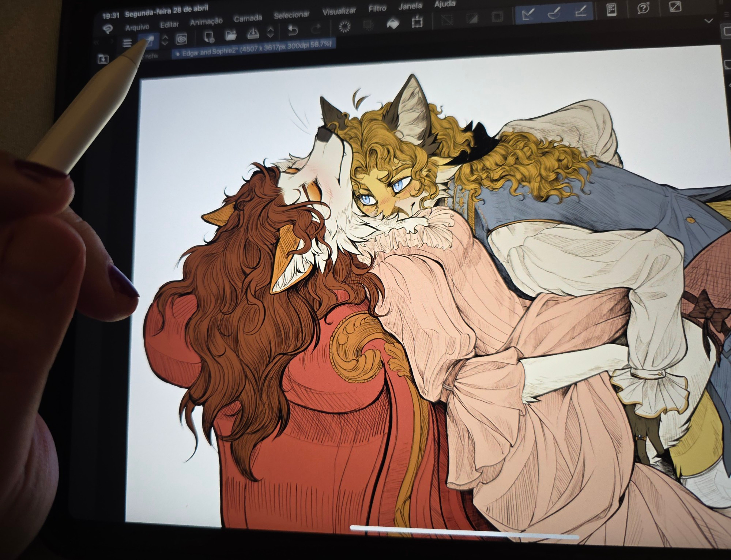This screenshot has height=560, width=731.
Task: Click the Clear (sparkle circle) icon
Action: pyautogui.click(x=345, y=26)
